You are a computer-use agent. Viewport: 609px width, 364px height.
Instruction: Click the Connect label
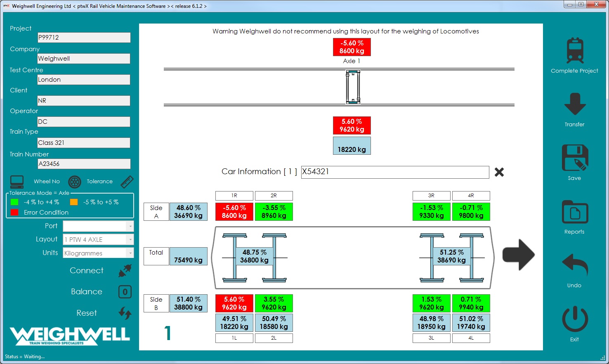pos(87,271)
